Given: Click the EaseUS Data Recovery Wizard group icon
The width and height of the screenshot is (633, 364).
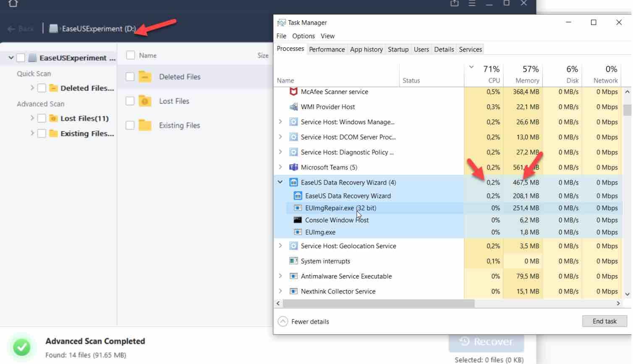Looking at the screenshot, I should tap(293, 182).
